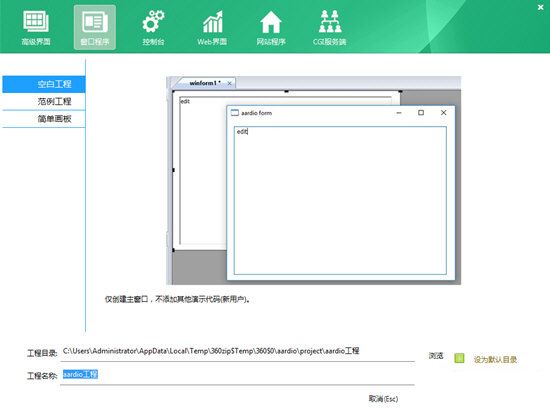Click aardio form window icon in preview

pos(235,113)
